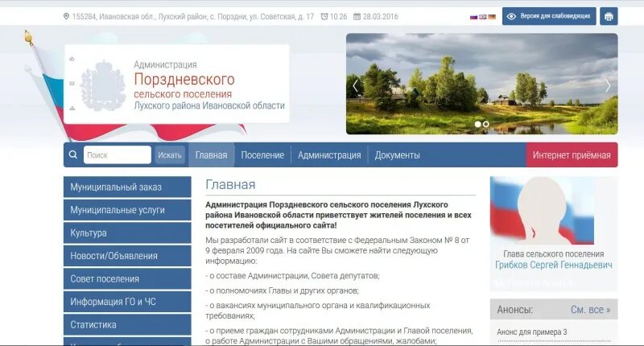644x346 pixels.
Task: Open Муниципальный заказ in the sidebar
Action: pos(127,187)
